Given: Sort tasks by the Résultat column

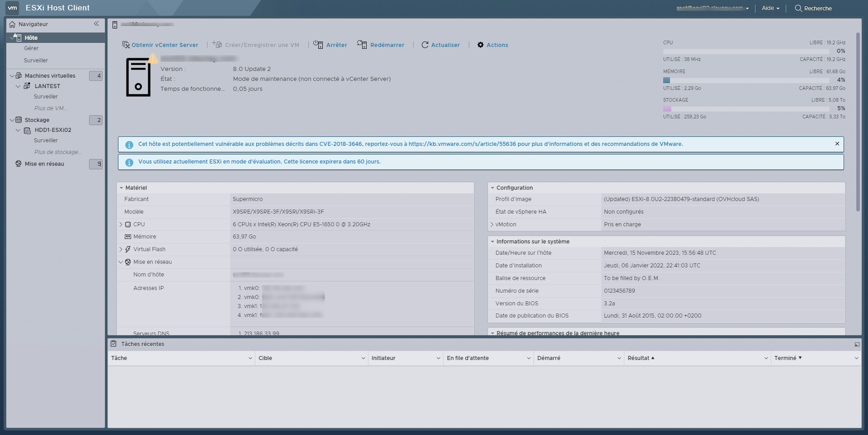Looking at the screenshot, I should click(638, 358).
